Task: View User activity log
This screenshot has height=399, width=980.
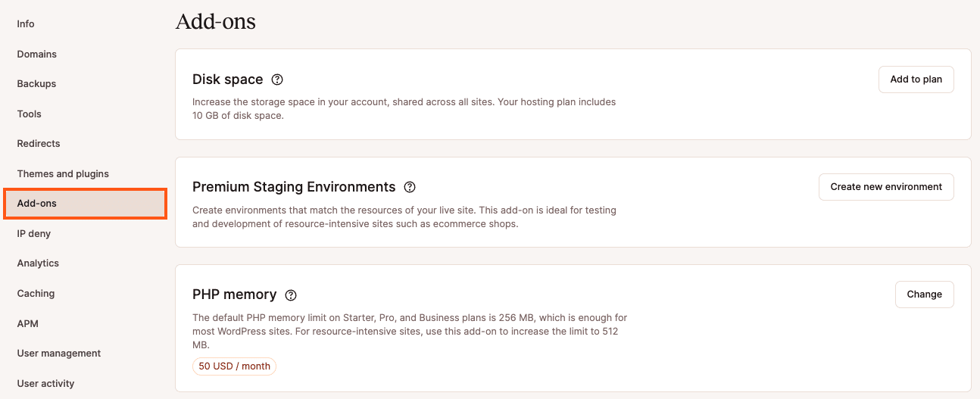Action: [46, 384]
